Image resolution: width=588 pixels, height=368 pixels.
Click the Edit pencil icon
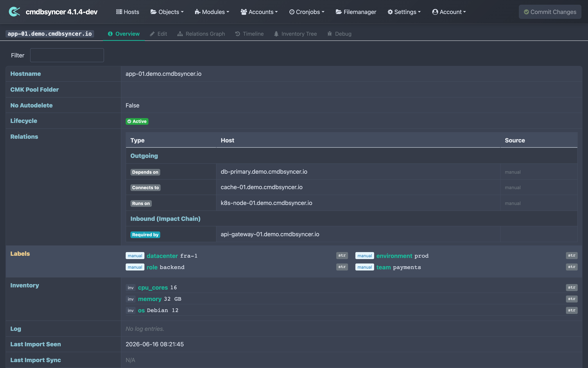pyautogui.click(x=152, y=34)
